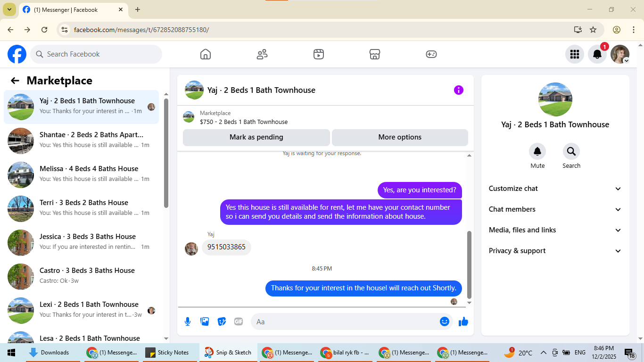Install app icon in address bar
Viewport: 644px width, 362px height.
pyautogui.click(x=578, y=30)
